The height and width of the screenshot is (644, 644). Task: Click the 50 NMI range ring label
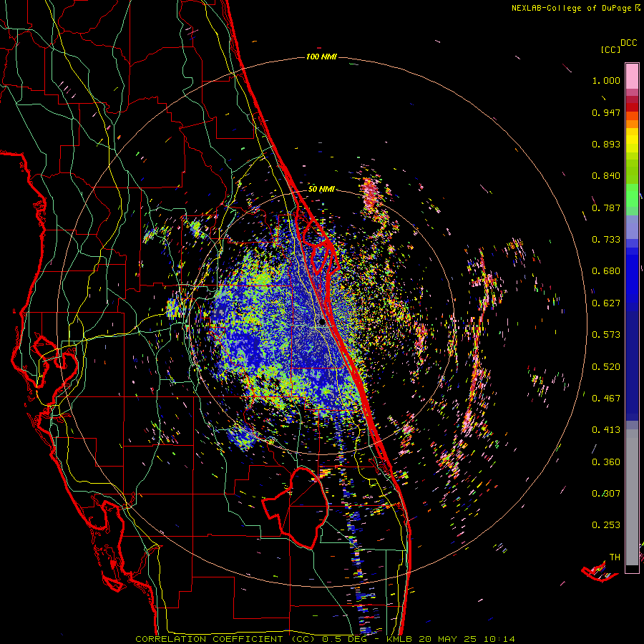(321, 189)
